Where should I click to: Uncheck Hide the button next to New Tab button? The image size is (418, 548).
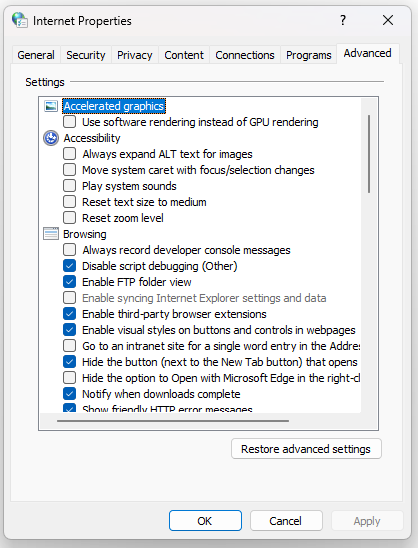click(70, 362)
